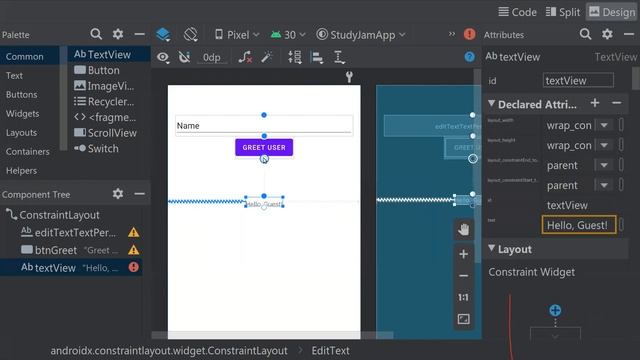Image resolution: width=640 pixels, height=360 pixels.
Task: Select Widgets palette category
Action: (22, 113)
